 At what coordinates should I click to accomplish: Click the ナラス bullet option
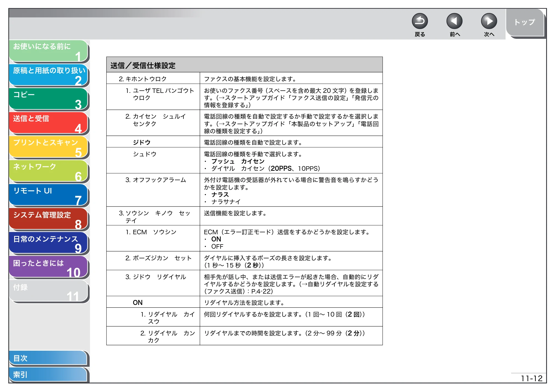220,195
